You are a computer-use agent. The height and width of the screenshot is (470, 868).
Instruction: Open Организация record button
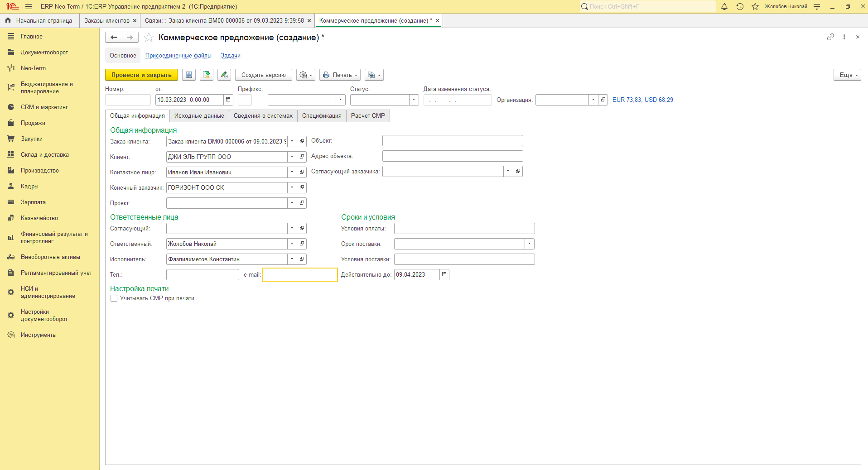click(603, 100)
